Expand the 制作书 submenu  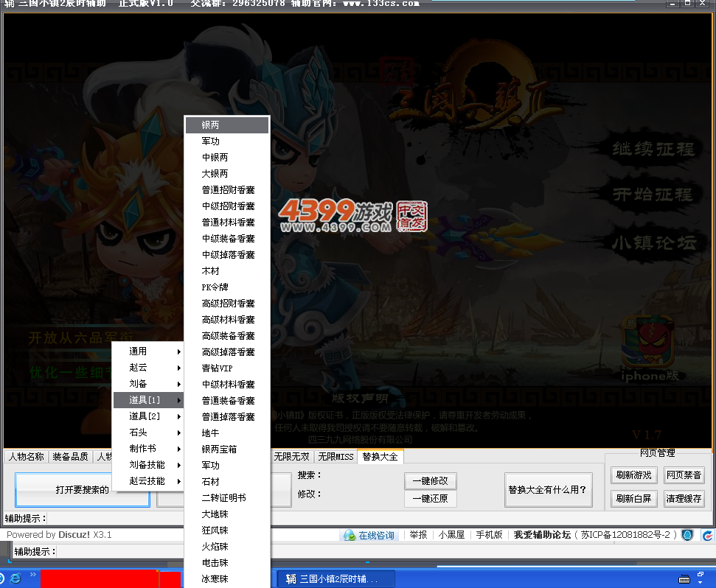click(148, 449)
